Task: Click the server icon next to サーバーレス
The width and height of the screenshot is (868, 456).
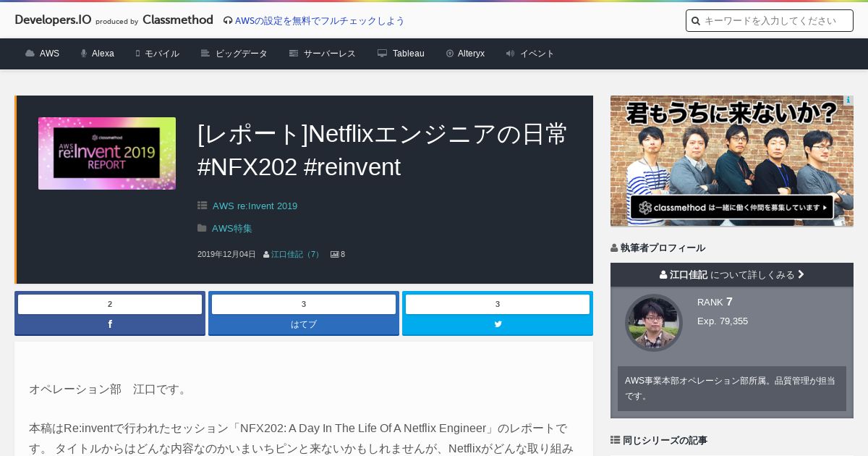Action: [294, 54]
